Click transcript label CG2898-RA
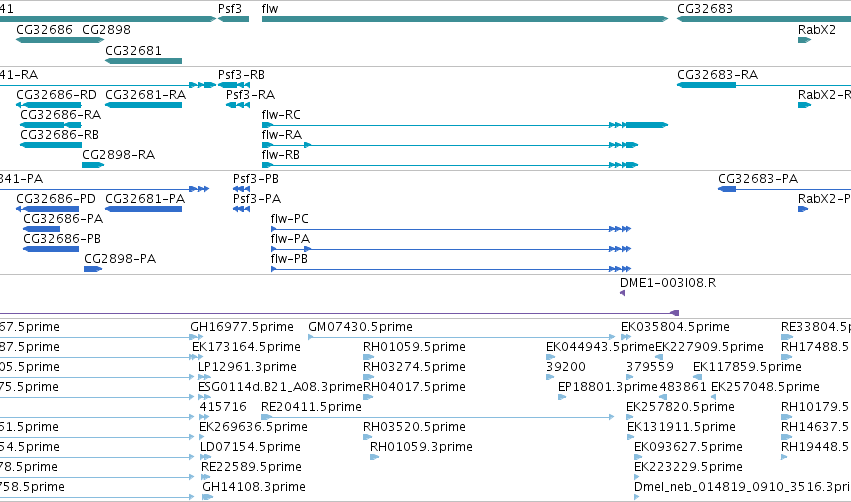The height and width of the screenshot is (502, 851). click(x=118, y=155)
